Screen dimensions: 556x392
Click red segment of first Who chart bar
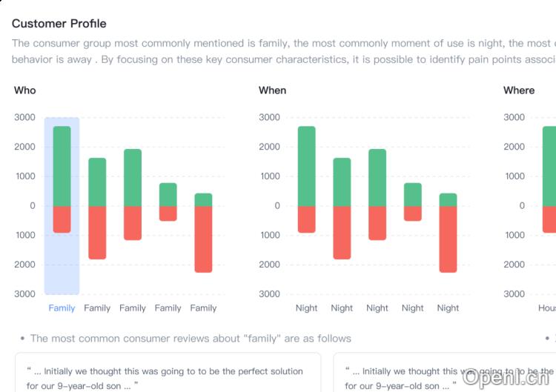(x=62, y=219)
